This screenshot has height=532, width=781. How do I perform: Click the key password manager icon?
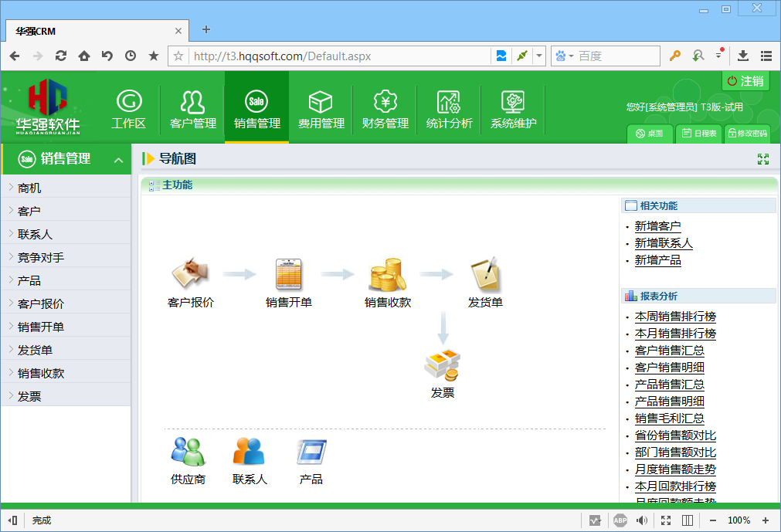[675, 56]
